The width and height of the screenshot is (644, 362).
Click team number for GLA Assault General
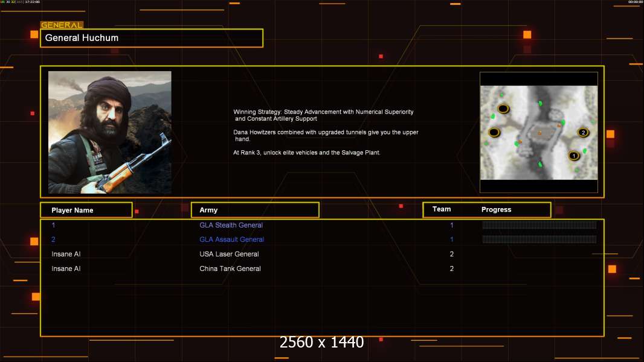pos(452,240)
